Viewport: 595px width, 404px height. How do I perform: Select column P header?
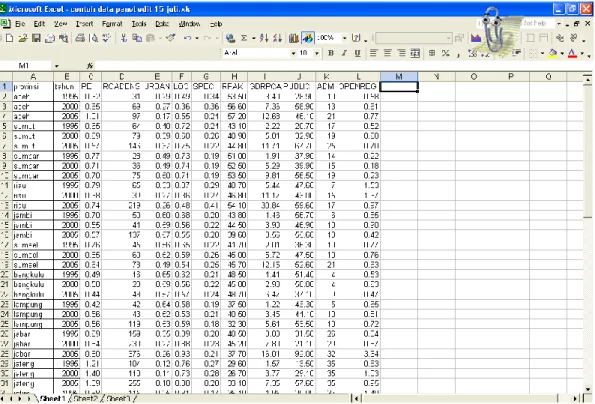511,77
